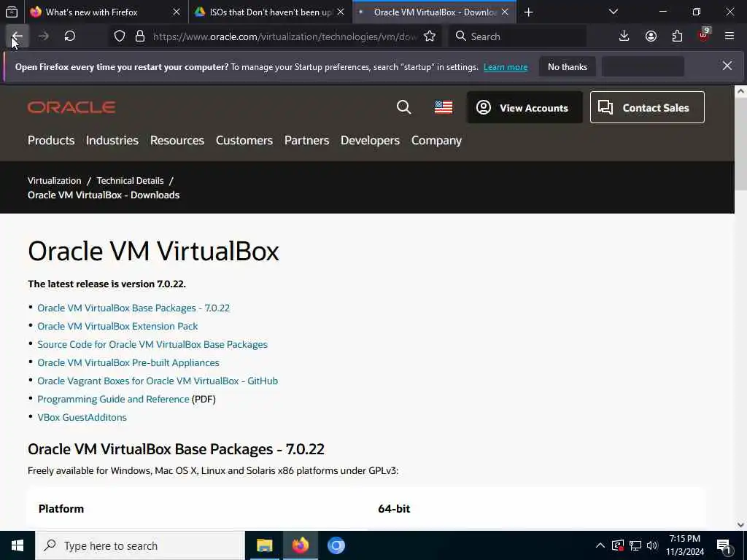The height and width of the screenshot is (560, 747).
Task: Open the Firefox account icon
Action: (651, 36)
